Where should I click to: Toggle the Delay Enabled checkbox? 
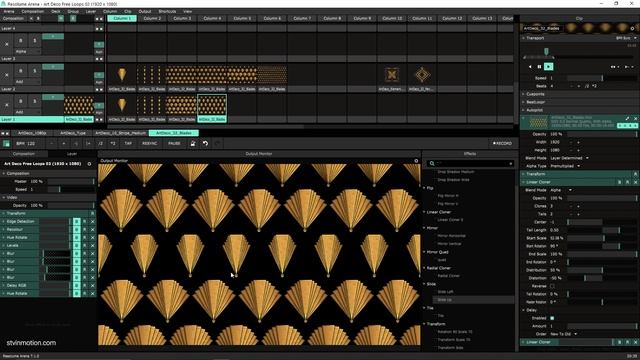552,318
